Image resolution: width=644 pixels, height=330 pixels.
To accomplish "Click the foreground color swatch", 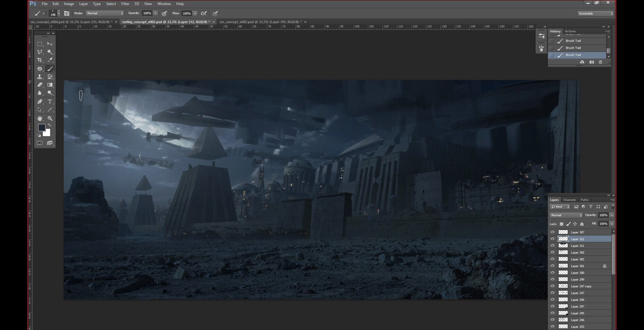I will click(x=41, y=127).
